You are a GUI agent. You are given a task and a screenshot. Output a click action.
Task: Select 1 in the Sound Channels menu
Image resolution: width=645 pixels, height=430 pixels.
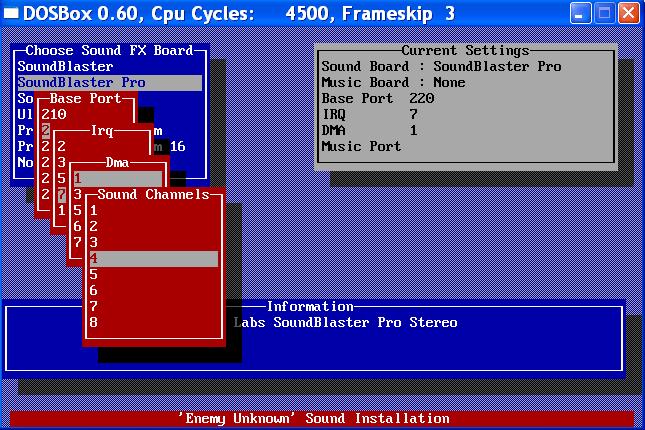tap(154, 211)
